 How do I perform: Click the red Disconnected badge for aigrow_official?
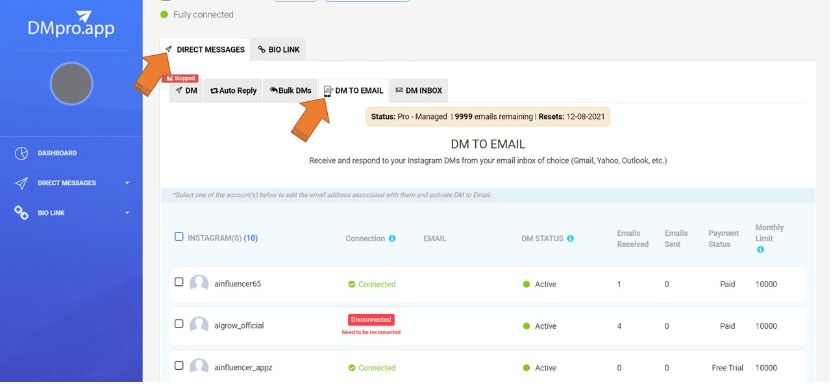(x=371, y=320)
